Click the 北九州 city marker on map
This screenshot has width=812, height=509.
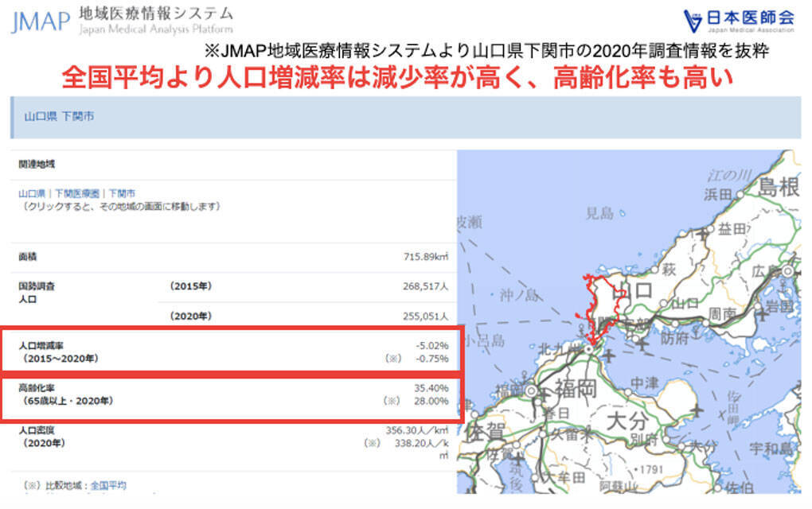click(588, 349)
